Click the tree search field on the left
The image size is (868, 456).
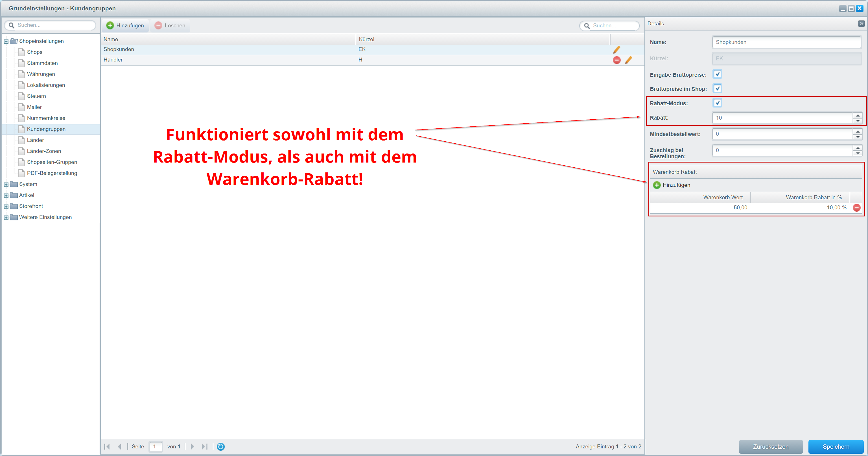tap(51, 25)
